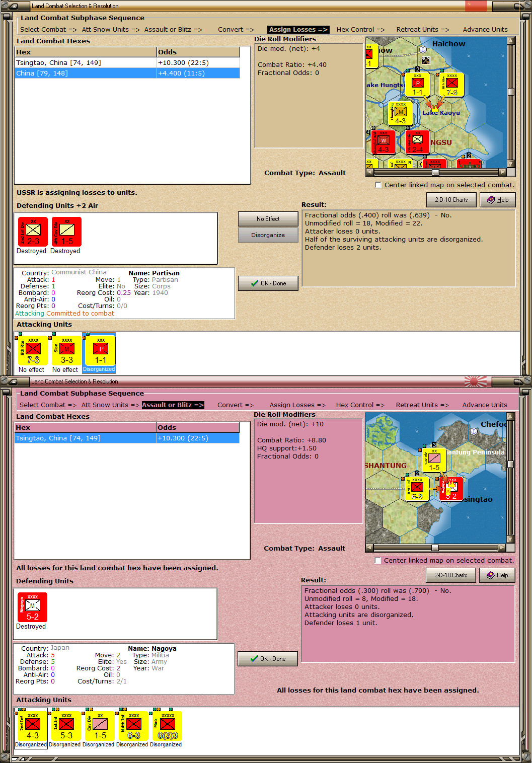Screen dimensions: 532x763
Task: Select the 1-5 defending unit in upper window
Action: pyautogui.click(x=66, y=232)
